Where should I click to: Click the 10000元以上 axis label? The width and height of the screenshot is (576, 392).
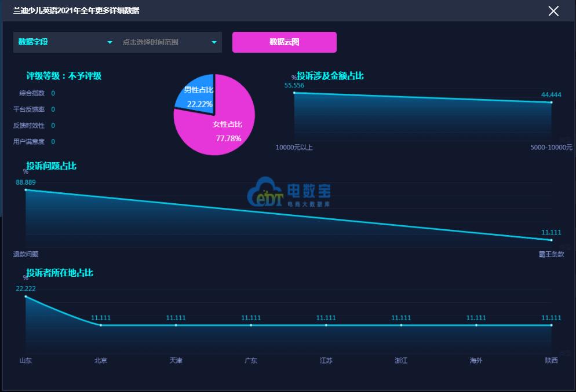pyautogui.click(x=294, y=148)
